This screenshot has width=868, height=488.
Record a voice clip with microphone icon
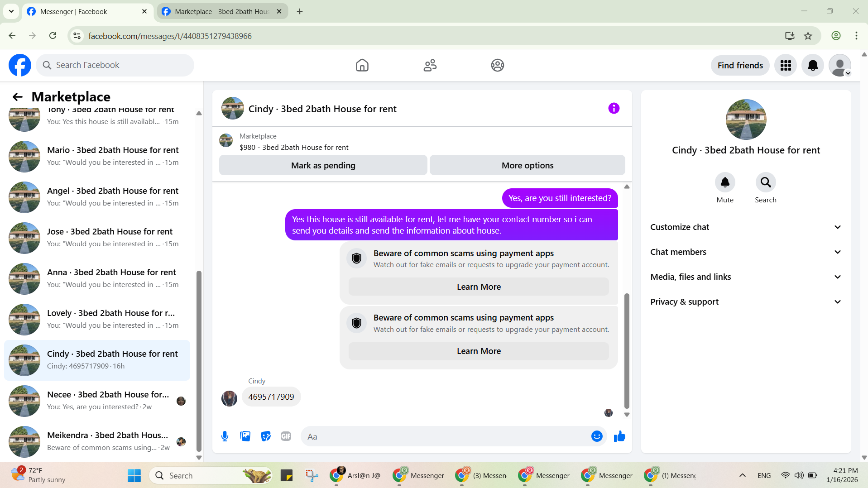[x=225, y=436]
